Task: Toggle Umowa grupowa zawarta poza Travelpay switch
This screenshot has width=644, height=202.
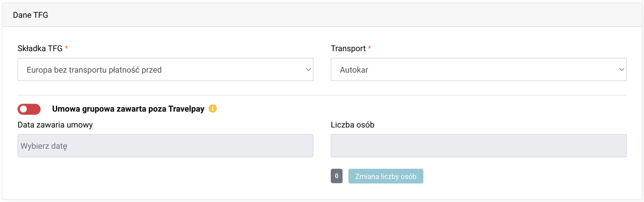Action: coord(29,109)
